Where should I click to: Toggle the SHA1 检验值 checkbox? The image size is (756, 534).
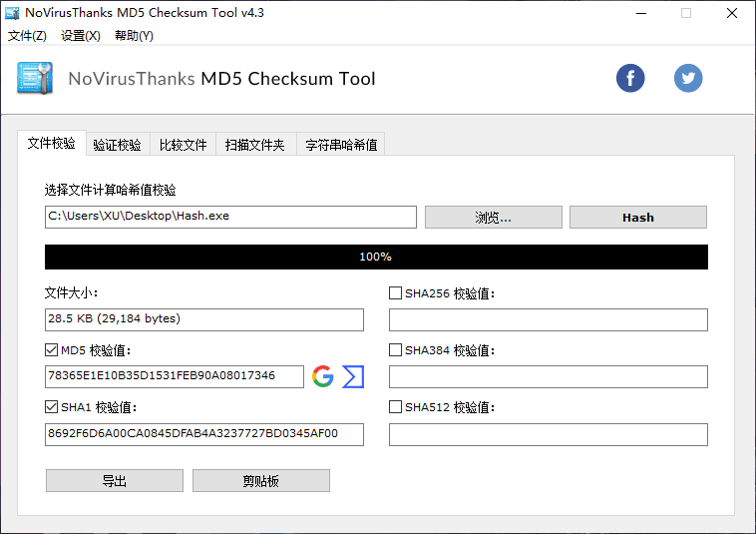tap(51, 407)
